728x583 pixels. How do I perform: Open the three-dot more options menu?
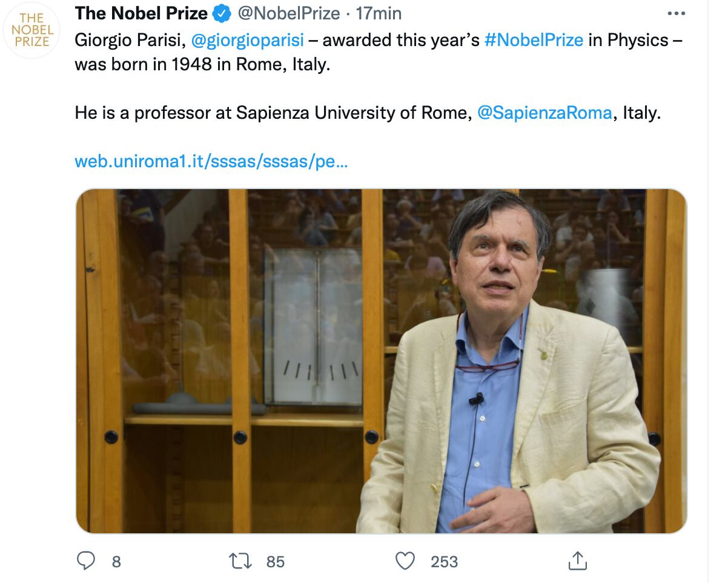pyautogui.click(x=677, y=13)
